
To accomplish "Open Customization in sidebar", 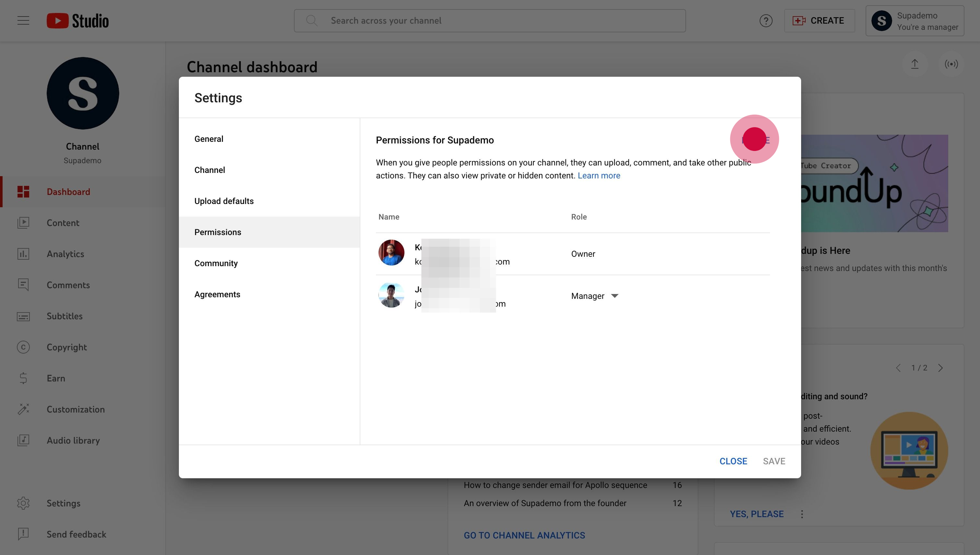I will [83, 409].
